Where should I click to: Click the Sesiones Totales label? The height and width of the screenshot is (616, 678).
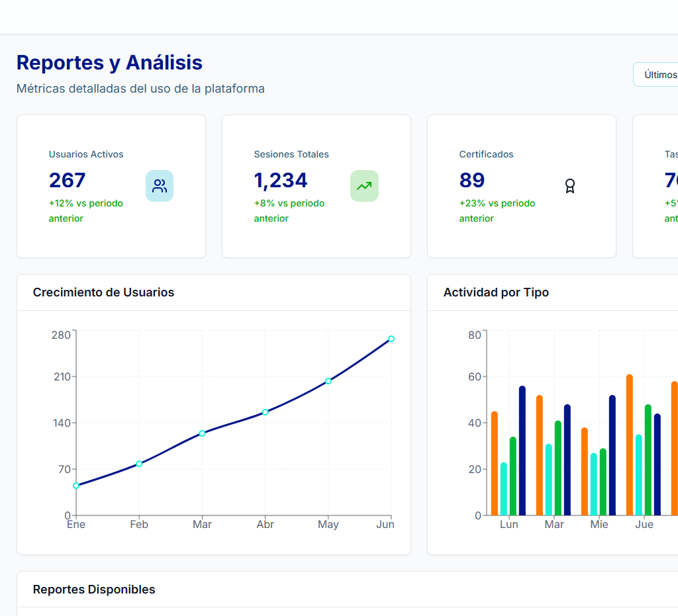[291, 154]
